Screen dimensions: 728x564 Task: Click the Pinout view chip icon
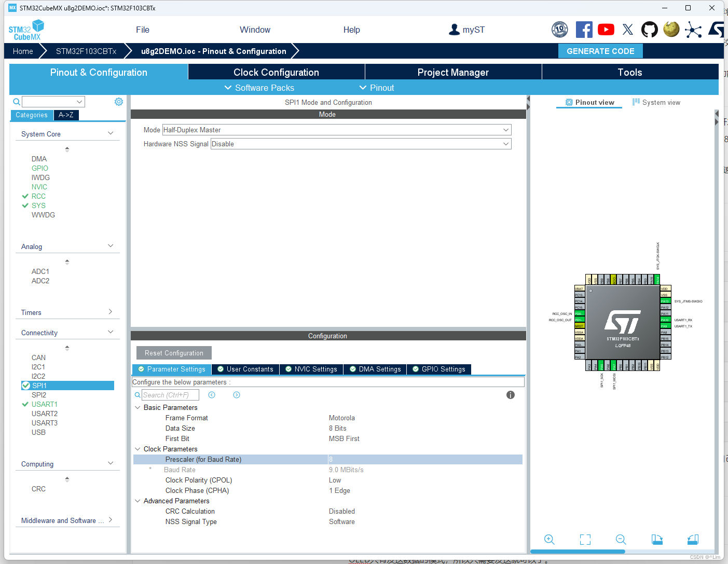click(569, 102)
